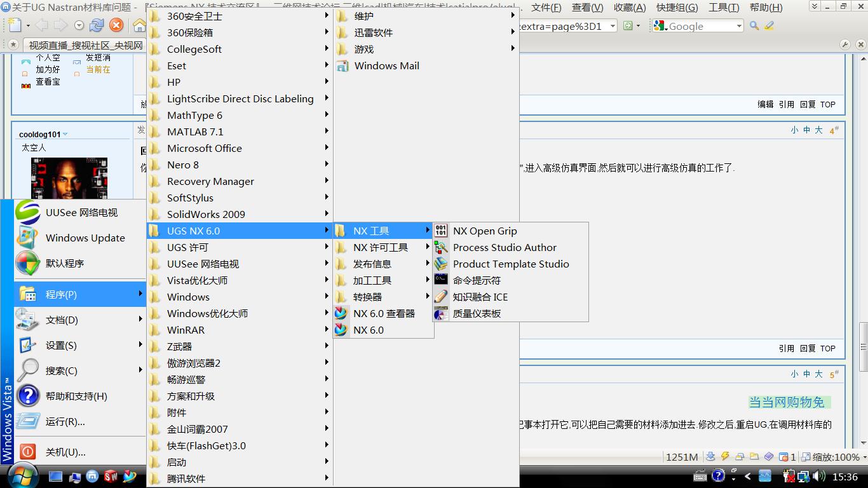Image resolution: width=868 pixels, height=488 pixels.
Task: Click the Google search magnifier button
Action: click(x=754, y=25)
